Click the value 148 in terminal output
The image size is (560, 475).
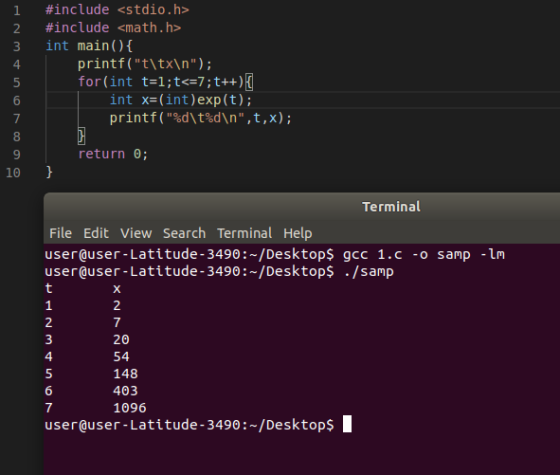125,374
